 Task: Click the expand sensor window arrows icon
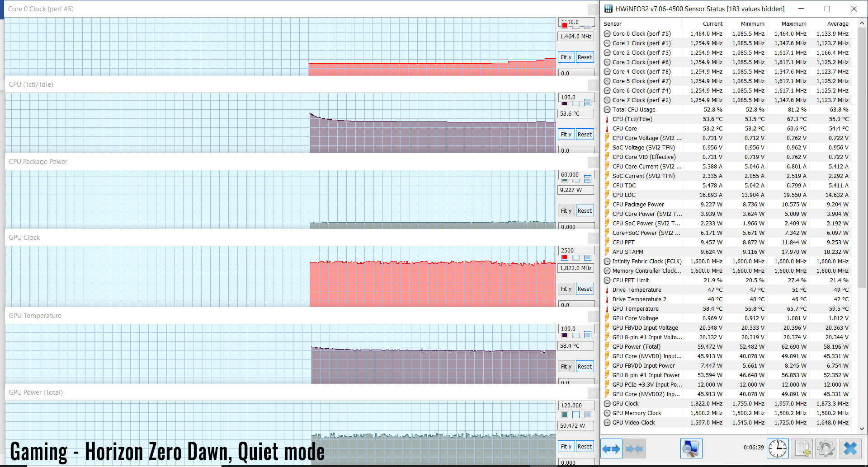(612, 448)
